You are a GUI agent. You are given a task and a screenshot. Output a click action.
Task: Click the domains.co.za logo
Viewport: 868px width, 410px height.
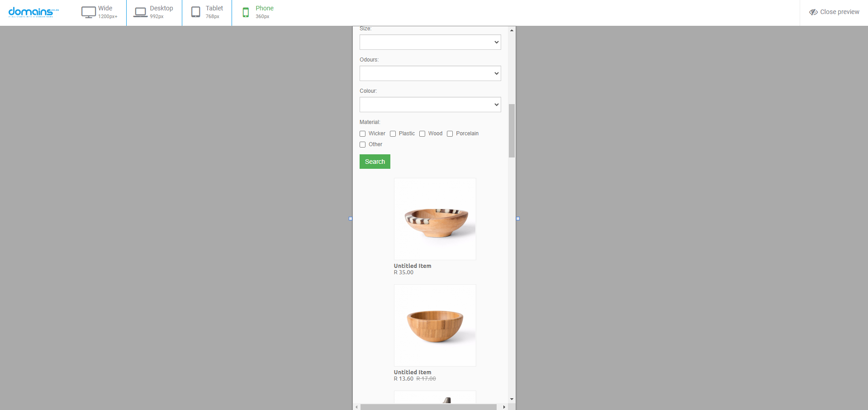33,12
